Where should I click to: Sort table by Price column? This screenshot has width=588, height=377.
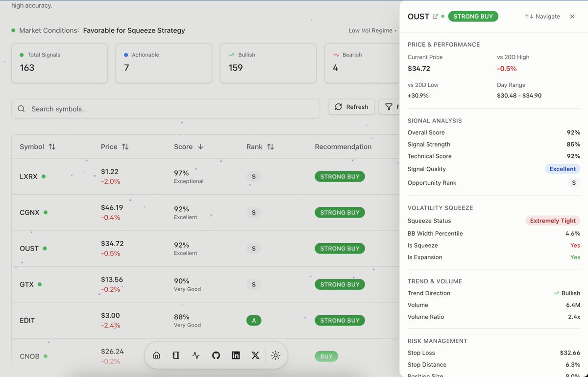(115, 147)
